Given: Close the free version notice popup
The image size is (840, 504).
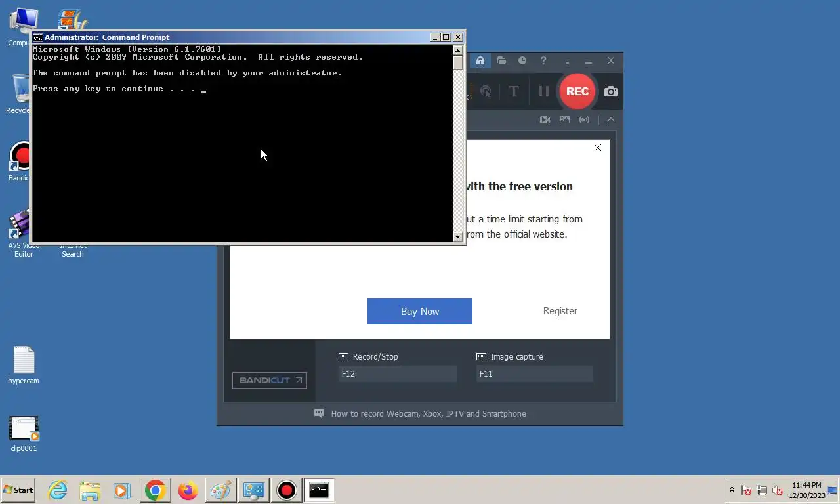Looking at the screenshot, I should point(598,148).
